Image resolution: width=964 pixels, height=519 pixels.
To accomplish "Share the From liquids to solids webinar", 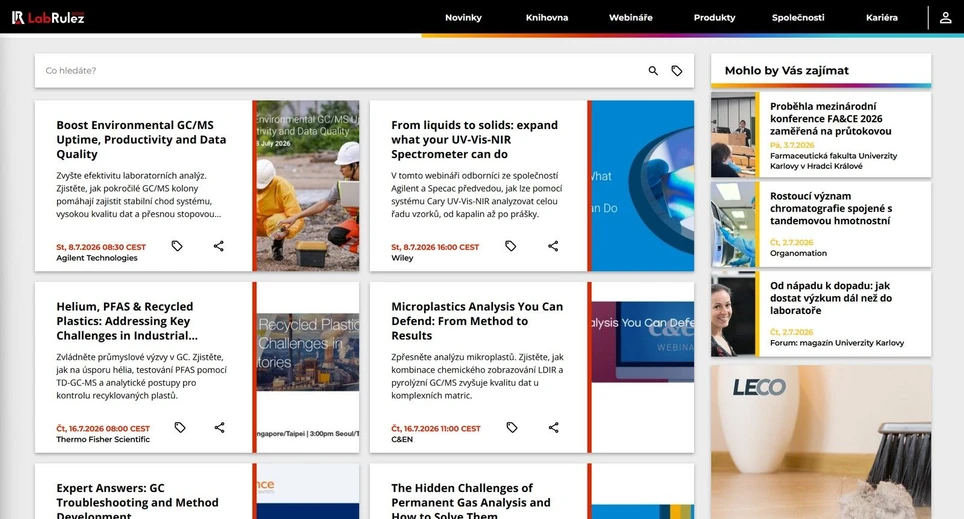I will click(553, 246).
